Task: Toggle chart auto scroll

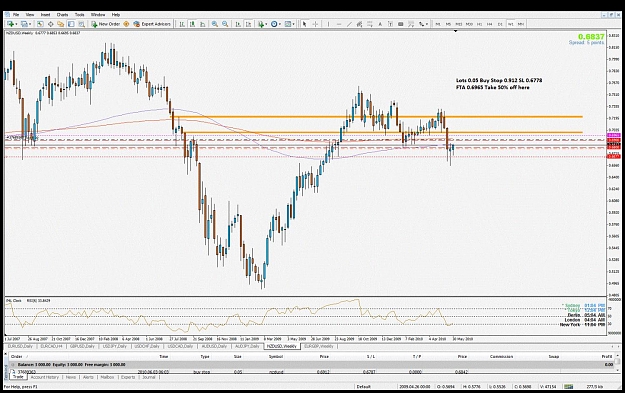Action: (x=238, y=24)
